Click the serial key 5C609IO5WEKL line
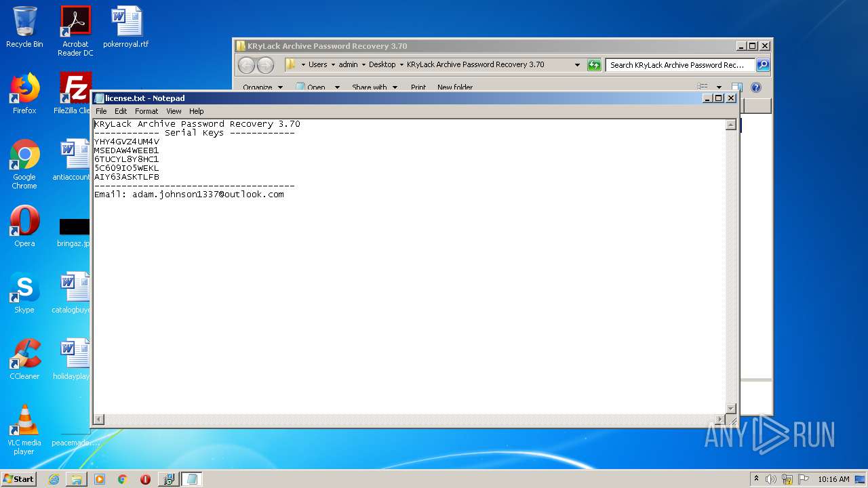 click(127, 168)
